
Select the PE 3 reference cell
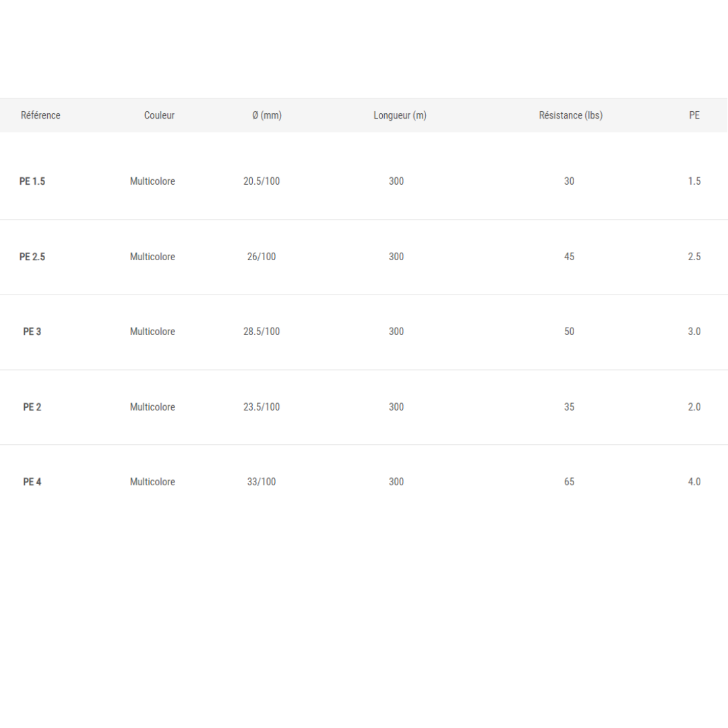(x=32, y=332)
